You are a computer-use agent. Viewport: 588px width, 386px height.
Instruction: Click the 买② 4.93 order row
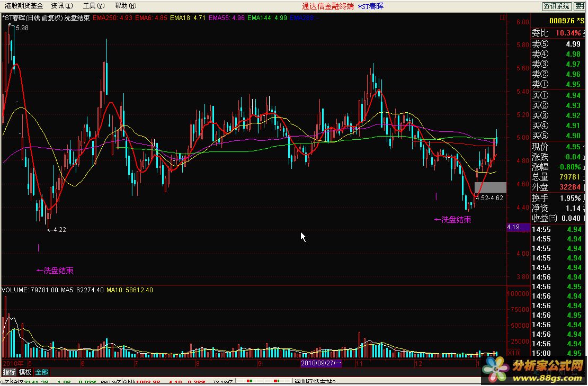click(558, 105)
